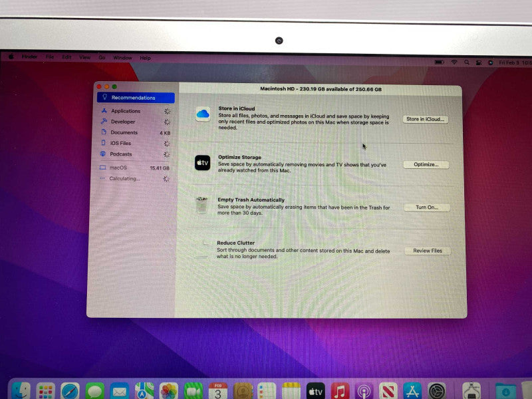Open the View menu

(x=85, y=57)
